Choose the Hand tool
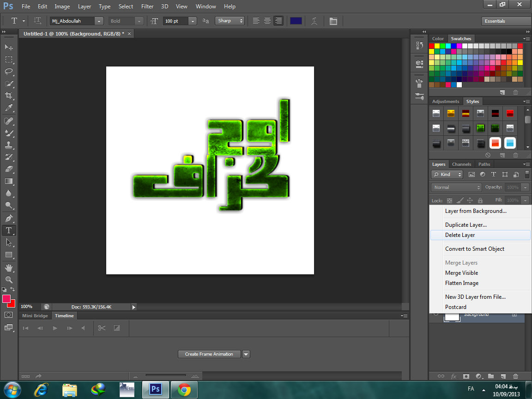Image resolution: width=532 pixels, height=399 pixels. tap(9, 267)
